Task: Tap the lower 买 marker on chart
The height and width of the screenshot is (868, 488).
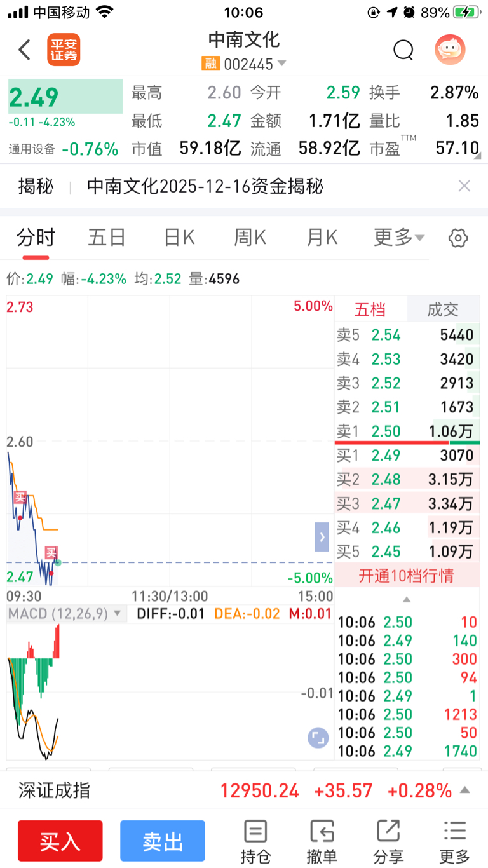Action: (51, 553)
